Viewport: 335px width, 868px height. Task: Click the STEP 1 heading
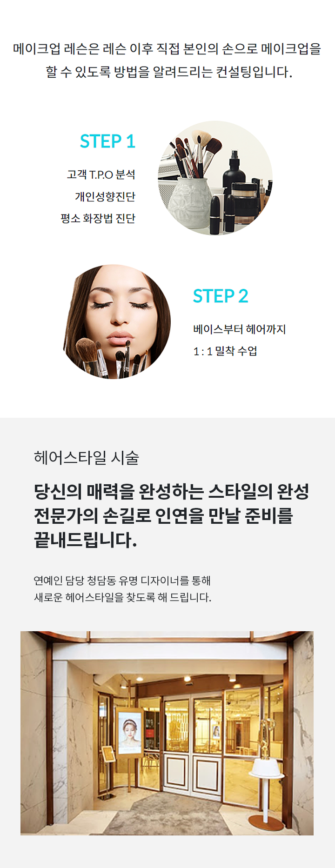107,141
